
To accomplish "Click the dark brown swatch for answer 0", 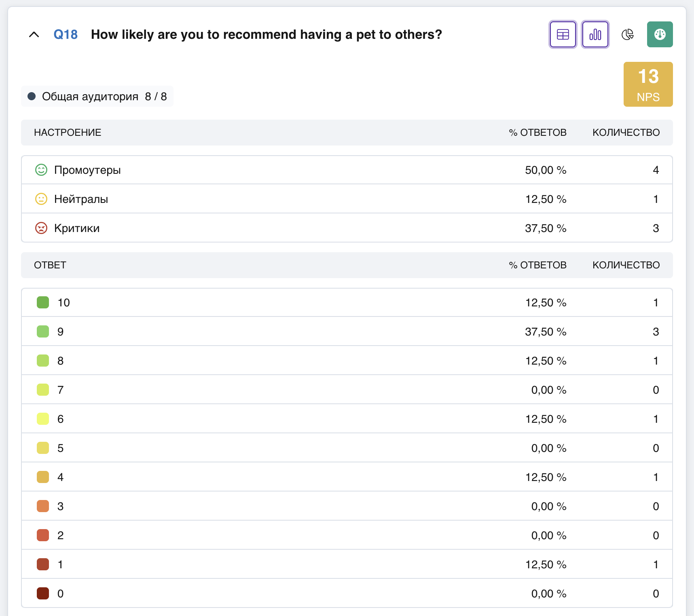I will pyautogui.click(x=43, y=593).
